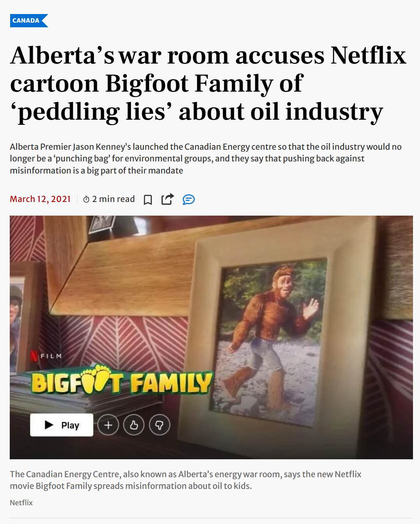The width and height of the screenshot is (420, 524).
Task: Click the clock icon beside 2 min read
Action: (86, 200)
